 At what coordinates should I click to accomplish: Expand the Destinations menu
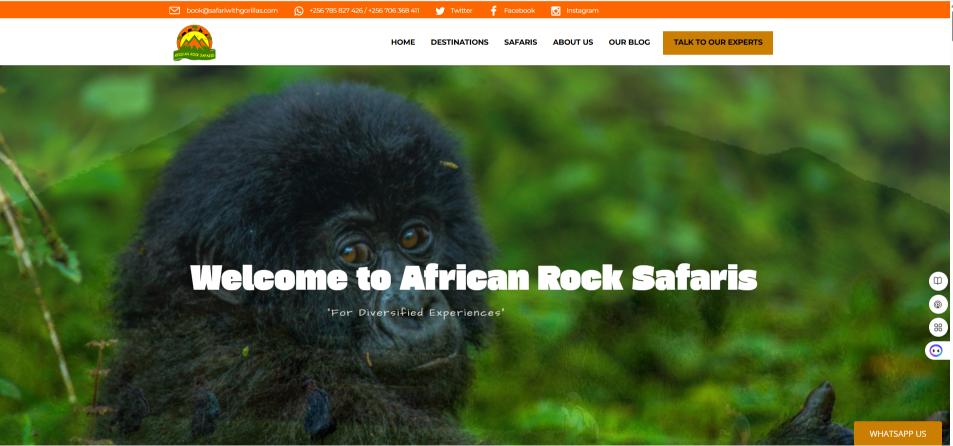[459, 43]
